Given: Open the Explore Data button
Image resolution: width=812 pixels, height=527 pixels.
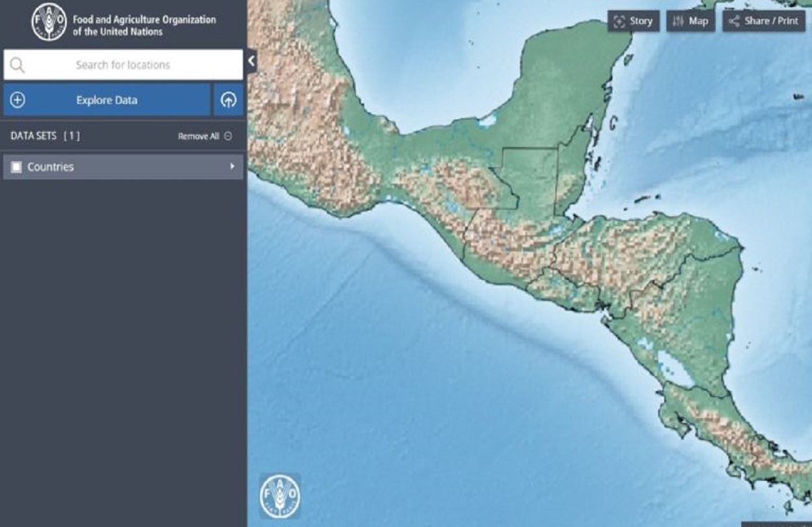Looking at the screenshot, I should [x=107, y=100].
